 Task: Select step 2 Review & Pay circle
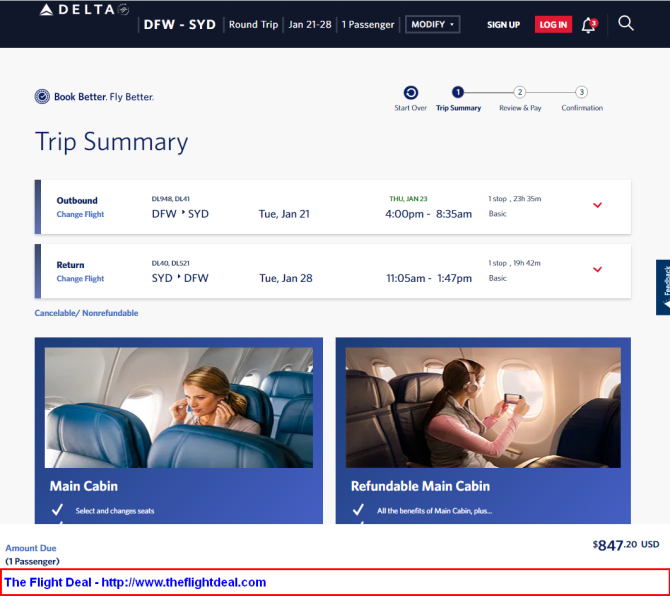[520, 92]
